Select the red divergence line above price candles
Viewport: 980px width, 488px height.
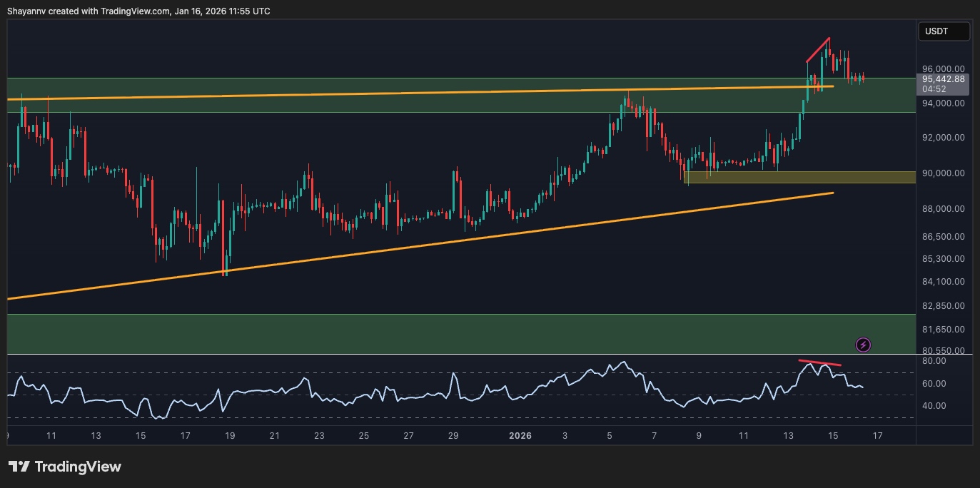click(x=818, y=49)
